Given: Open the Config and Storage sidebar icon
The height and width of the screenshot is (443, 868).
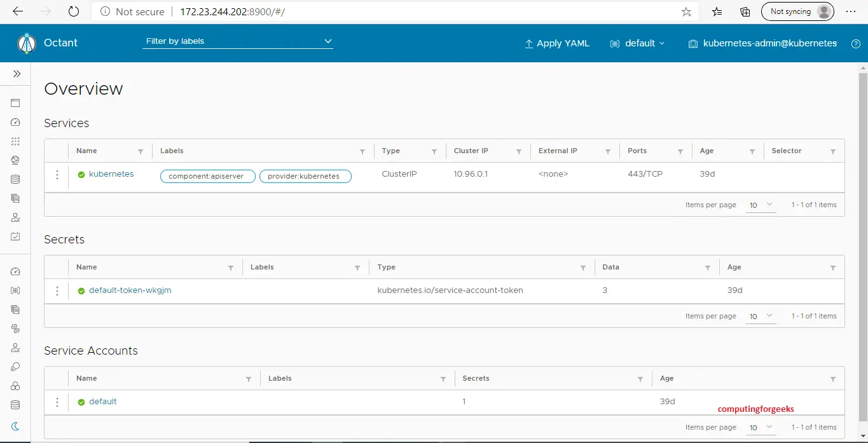Looking at the screenshot, I should 15,179.
